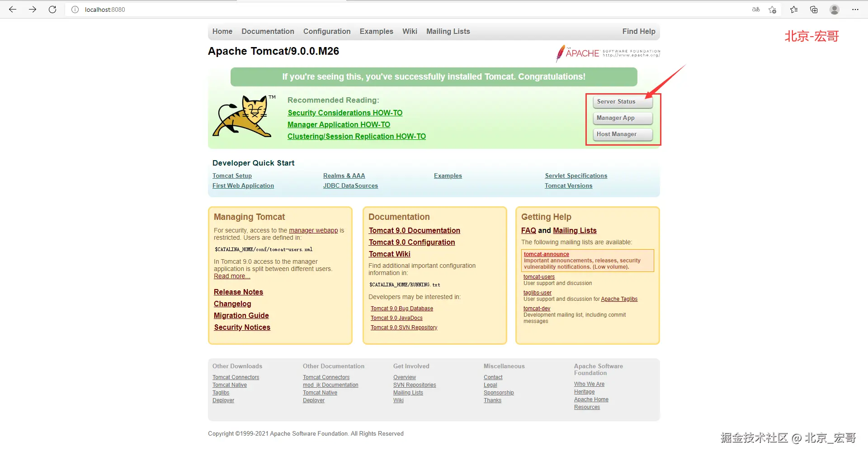Open the Collections icon

click(x=814, y=9)
